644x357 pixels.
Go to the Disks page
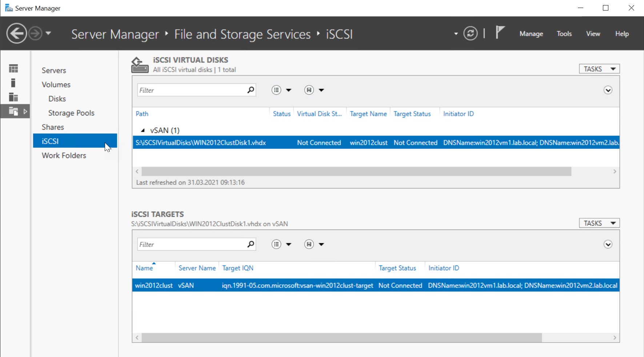(57, 99)
